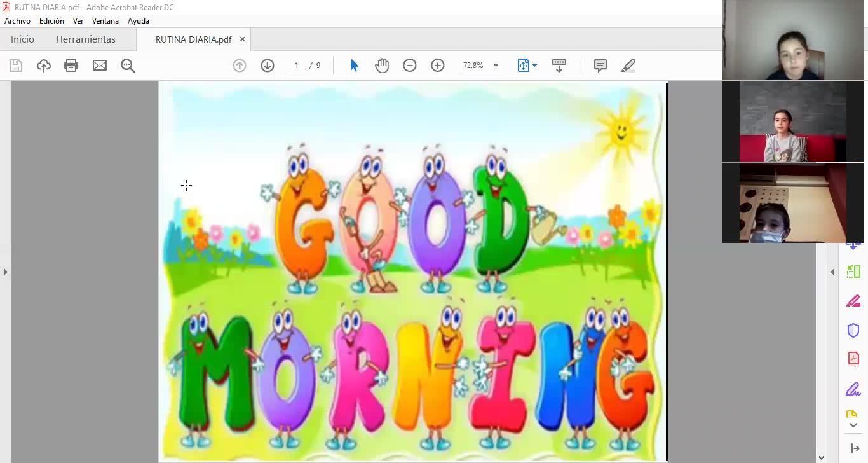Viewport: 868px width, 463px height.
Task: Open the Ver menu
Action: pyautogui.click(x=78, y=21)
